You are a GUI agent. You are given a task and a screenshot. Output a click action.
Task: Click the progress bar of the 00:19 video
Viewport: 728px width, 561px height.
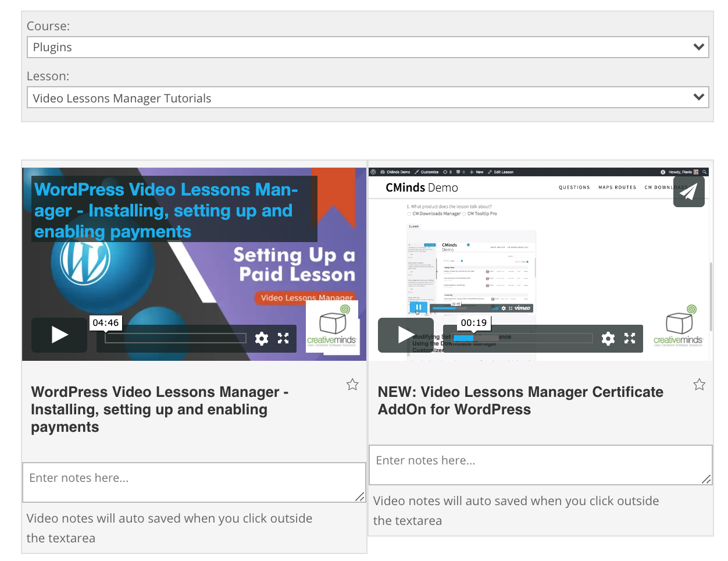(x=522, y=338)
